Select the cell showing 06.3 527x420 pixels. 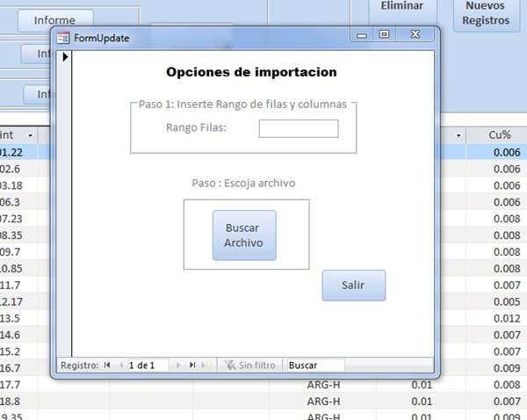[x=18, y=202]
